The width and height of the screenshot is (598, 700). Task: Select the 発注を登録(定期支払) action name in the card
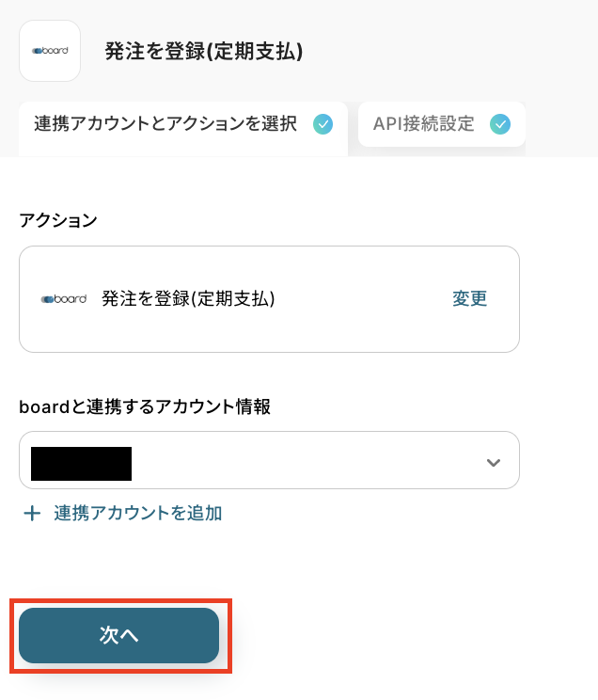(188, 299)
